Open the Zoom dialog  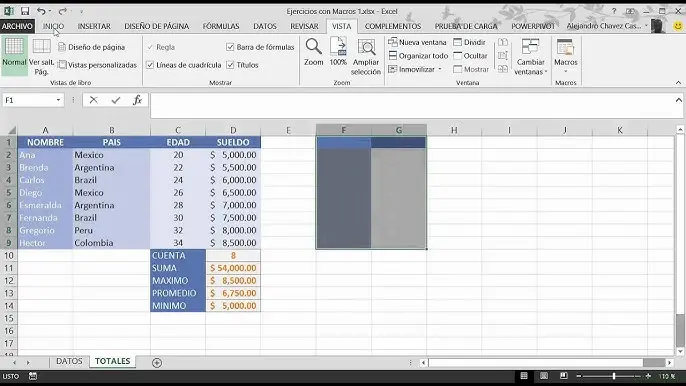[x=314, y=53]
